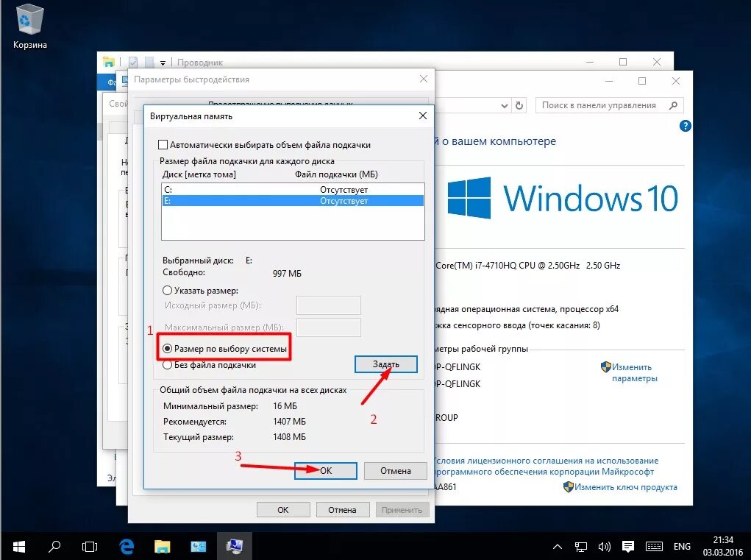The height and width of the screenshot is (560, 751).
Task: Click the Задать button
Action: click(x=385, y=364)
